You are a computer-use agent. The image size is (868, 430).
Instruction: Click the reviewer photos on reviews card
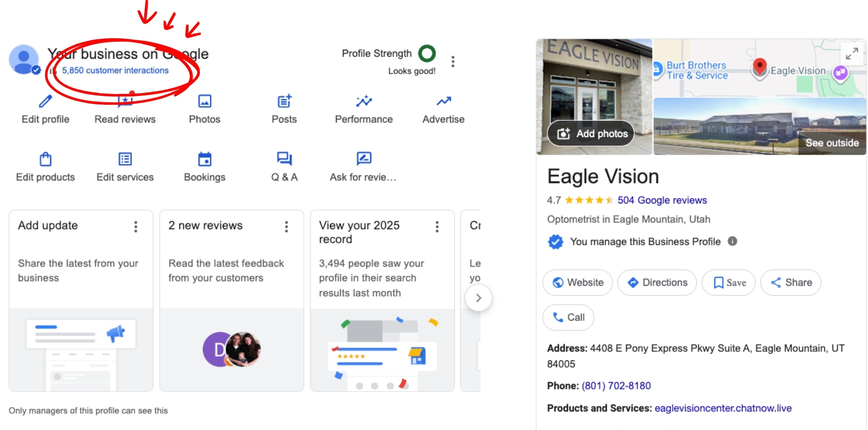click(232, 349)
